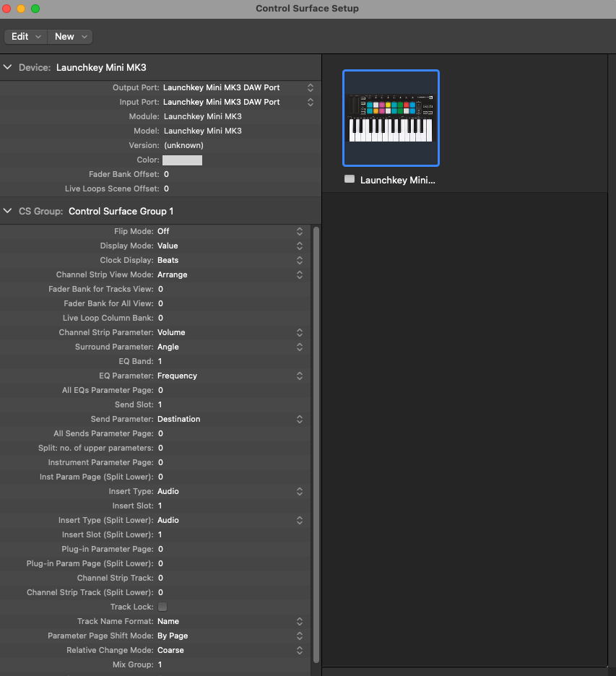This screenshot has height=676, width=616.
Task: Click the Model Launchkey Mini MK3 text
Action: [x=203, y=131]
